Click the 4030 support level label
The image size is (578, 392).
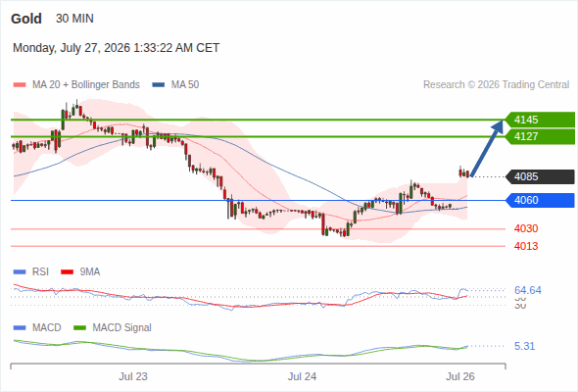[x=526, y=228]
